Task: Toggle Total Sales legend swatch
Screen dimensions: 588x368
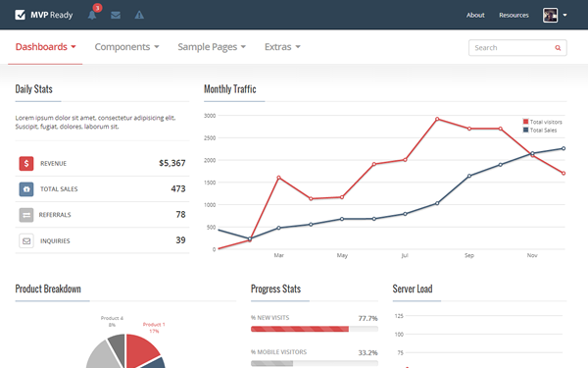Action: 525,130
